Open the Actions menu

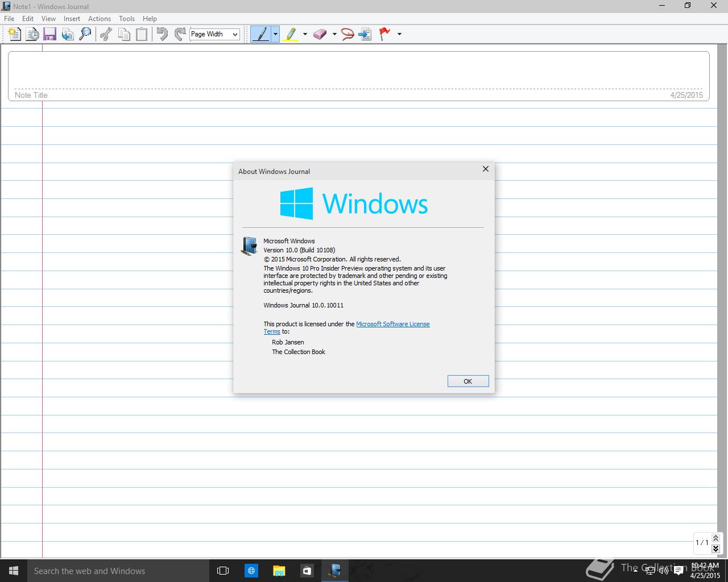tap(100, 19)
